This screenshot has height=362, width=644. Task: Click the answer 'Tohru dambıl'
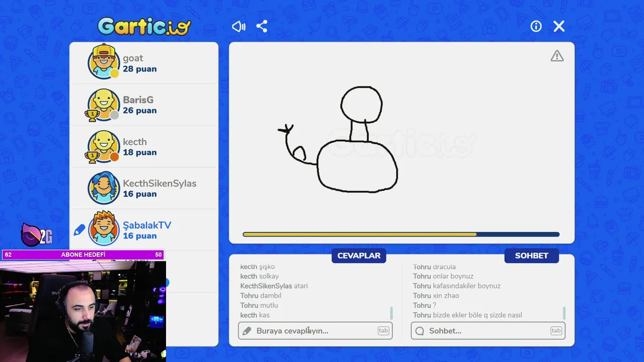[261, 296]
